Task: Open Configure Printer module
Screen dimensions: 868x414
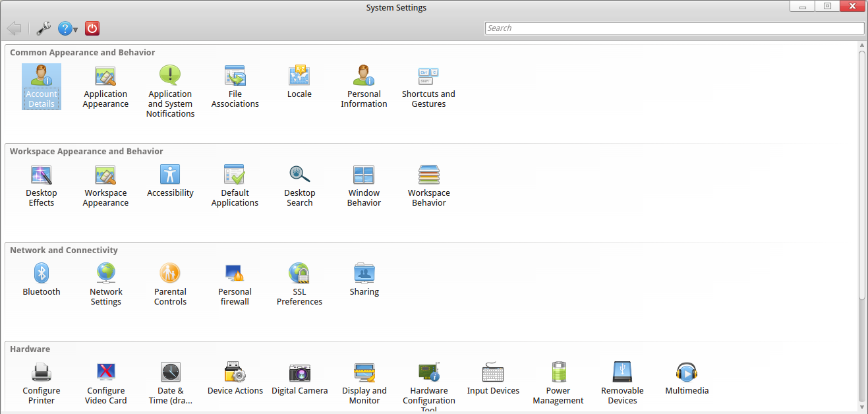Action: click(42, 373)
